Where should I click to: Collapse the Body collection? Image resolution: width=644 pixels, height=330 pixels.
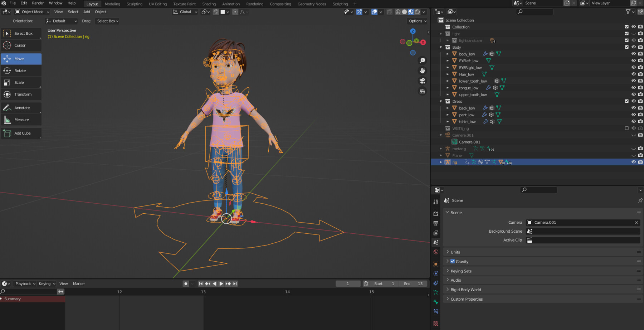[440, 47]
